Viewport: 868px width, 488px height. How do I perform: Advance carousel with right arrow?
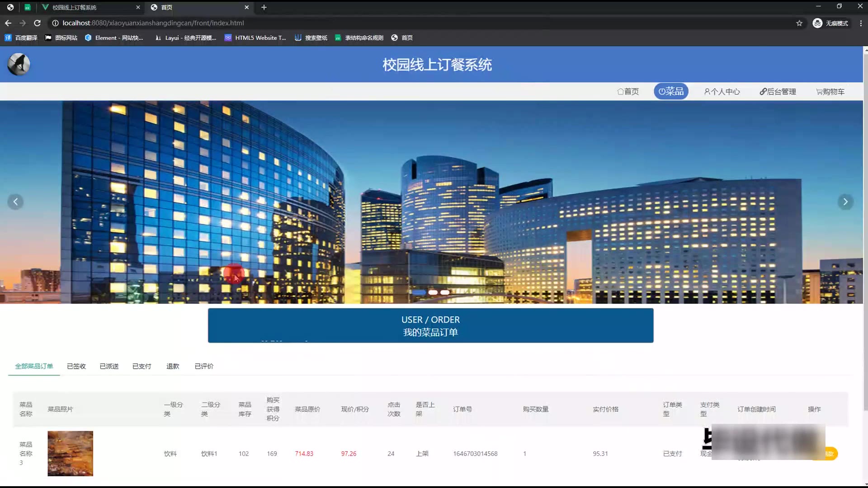tap(845, 202)
